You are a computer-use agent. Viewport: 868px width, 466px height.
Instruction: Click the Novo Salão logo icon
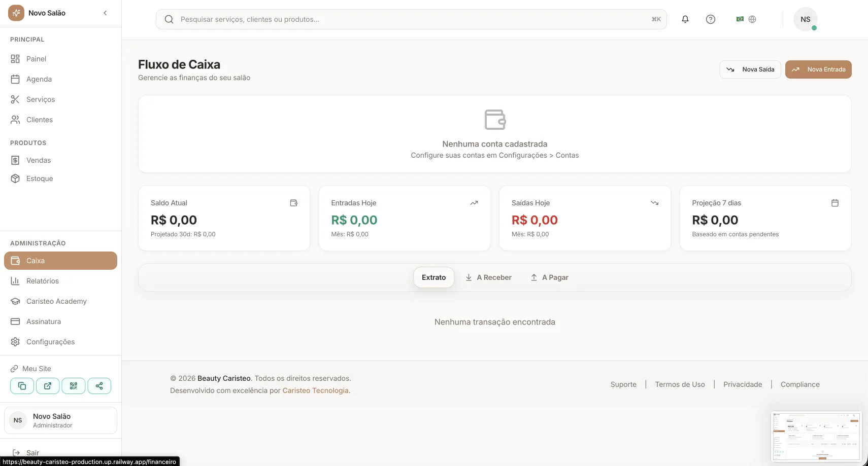tap(16, 13)
